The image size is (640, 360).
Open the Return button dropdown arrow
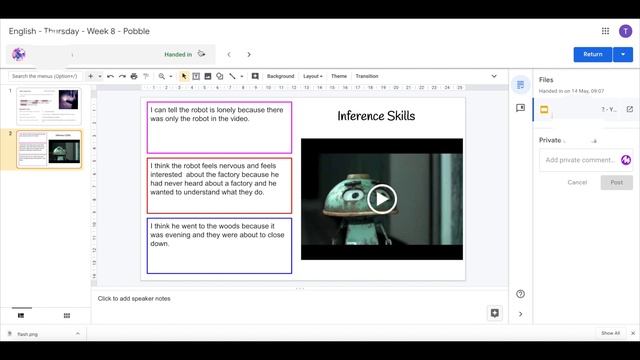point(623,54)
